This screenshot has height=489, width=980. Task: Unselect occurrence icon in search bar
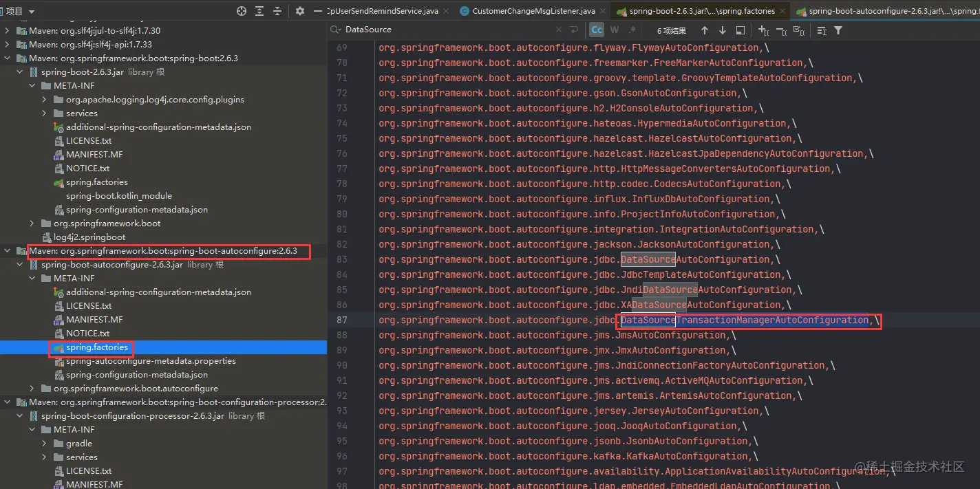point(781,30)
